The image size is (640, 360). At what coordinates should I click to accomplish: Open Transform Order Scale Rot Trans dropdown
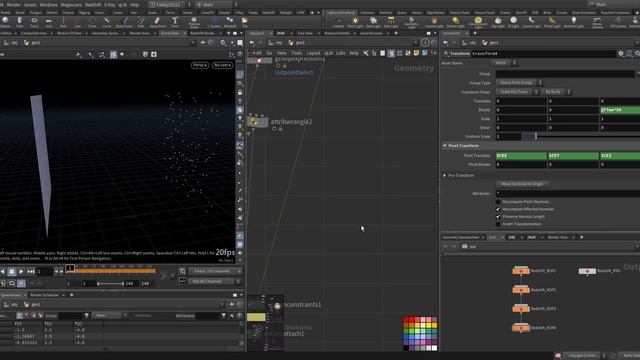click(517, 92)
